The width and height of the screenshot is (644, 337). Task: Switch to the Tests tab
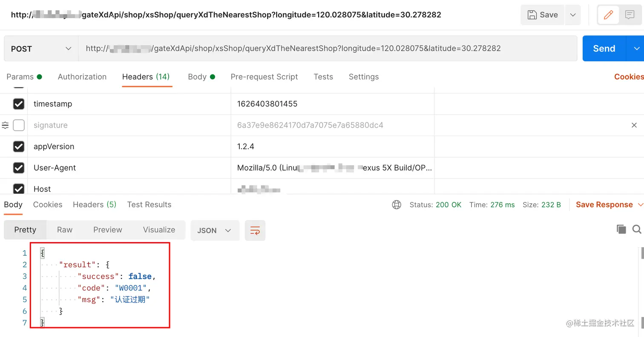point(323,77)
